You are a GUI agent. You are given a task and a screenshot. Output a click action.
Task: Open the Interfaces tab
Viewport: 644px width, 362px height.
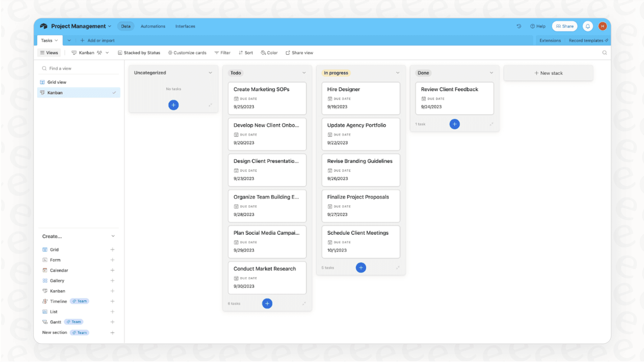click(185, 26)
